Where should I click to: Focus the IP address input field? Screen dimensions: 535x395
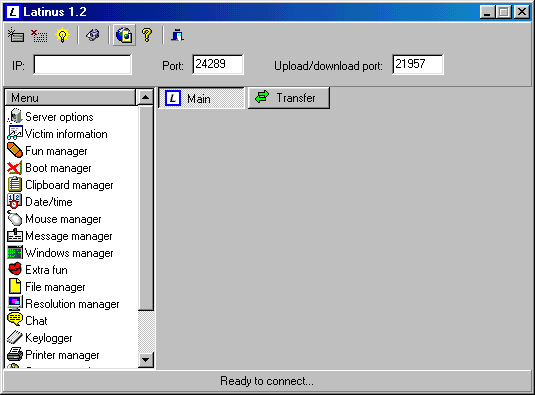(x=82, y=64)
